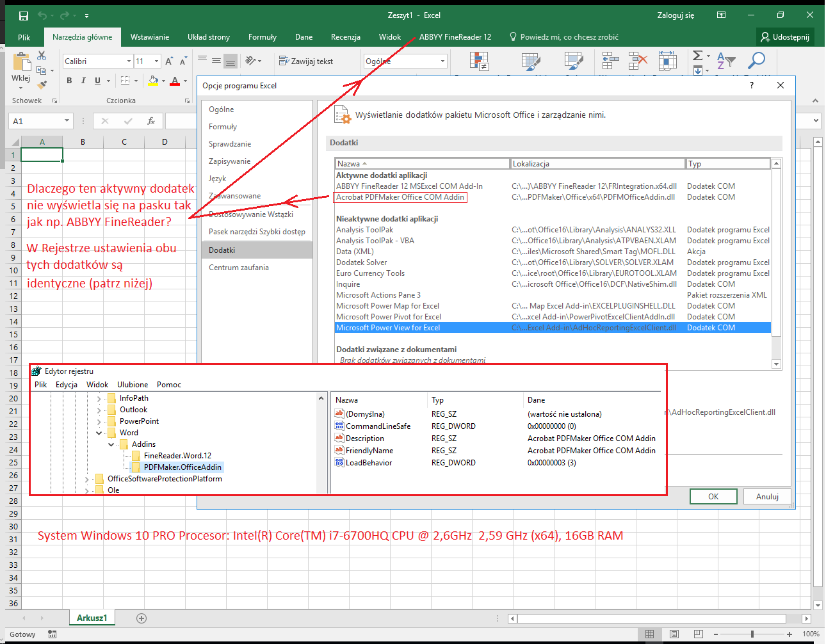This screenshot has width=826, height=644.
Task: Open the ABBYY FineReader 12 ribbon tab
Action: [455, 37]
